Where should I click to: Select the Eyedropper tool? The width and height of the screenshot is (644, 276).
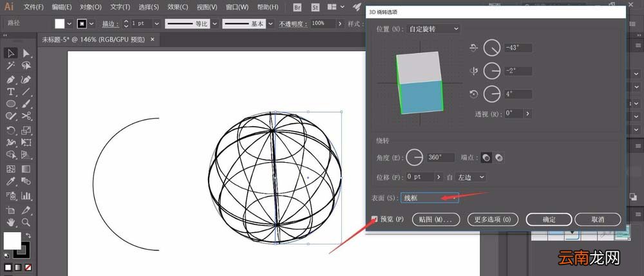pyautogui.click(x=11, y=181)
